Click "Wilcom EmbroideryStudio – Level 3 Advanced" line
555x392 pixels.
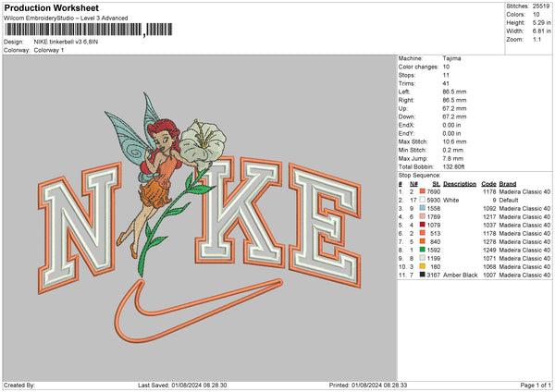pos(66,18)
